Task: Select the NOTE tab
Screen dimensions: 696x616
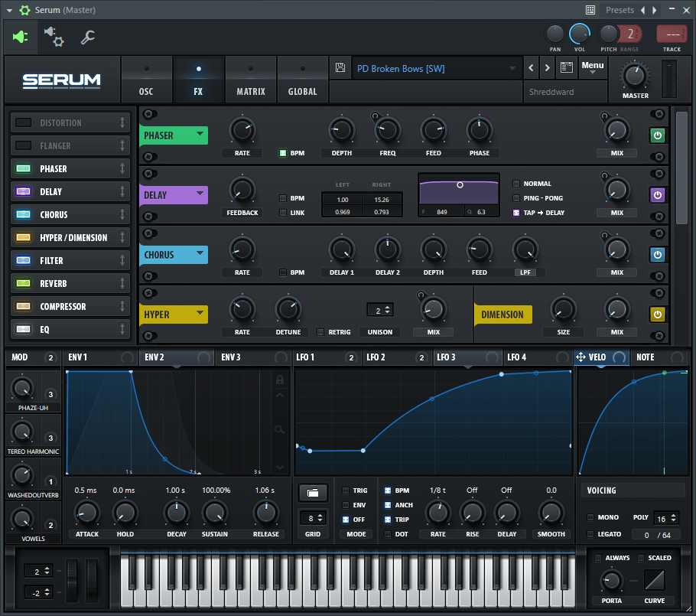Action: click(x=659, y=357)
